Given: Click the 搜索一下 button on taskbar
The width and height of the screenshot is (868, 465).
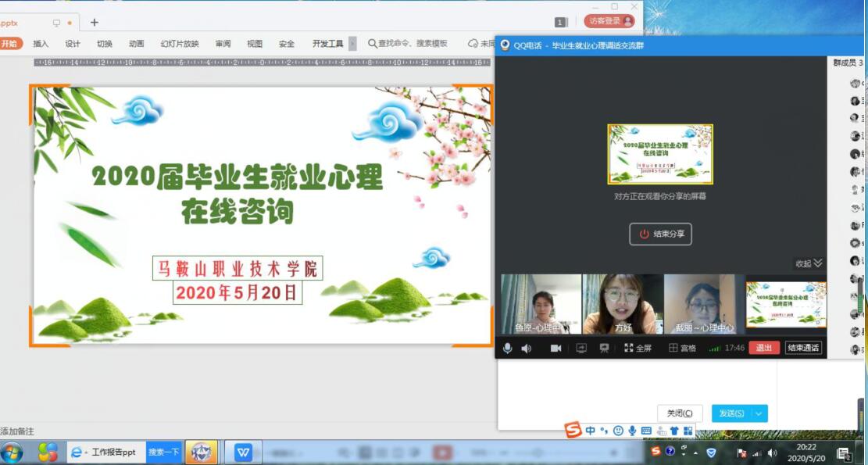Looking at the screenshot, I should (x=164, y=452).
